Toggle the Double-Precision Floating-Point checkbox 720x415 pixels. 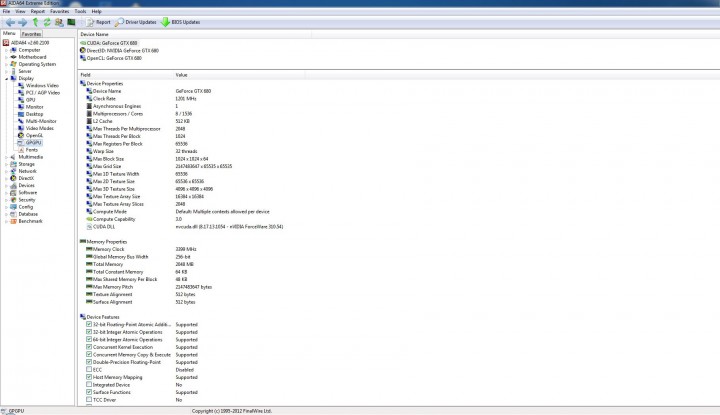[89, 362]
